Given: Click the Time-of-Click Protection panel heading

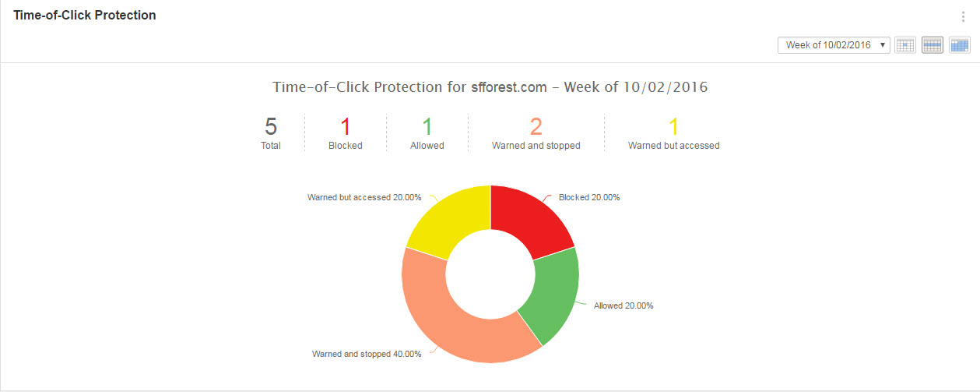Looking at the screenshot, I should (85, 16).
